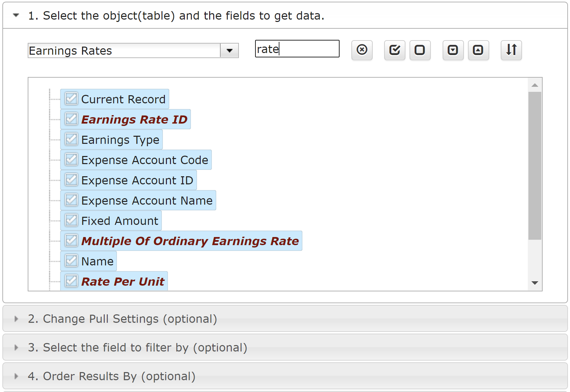The width and height of the screenshot is (570, 392).
Task: Click the field list scrollbar thumb
Action: [x=535, y=166]
